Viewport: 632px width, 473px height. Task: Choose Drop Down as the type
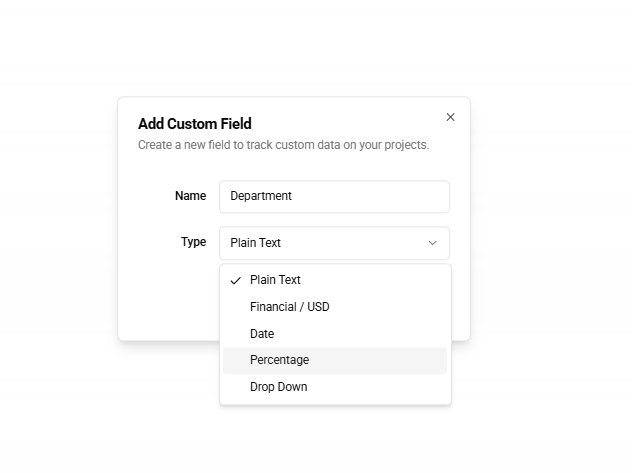(x=278, y=387)
